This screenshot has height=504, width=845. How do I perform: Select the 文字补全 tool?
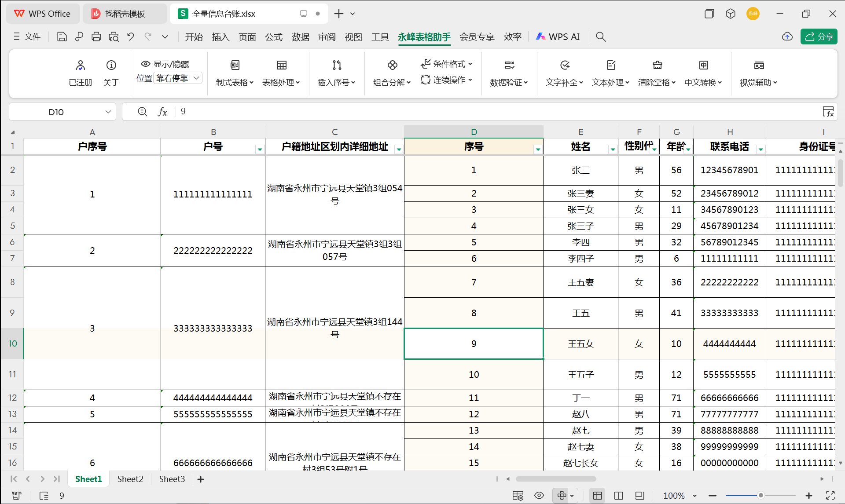564,73
